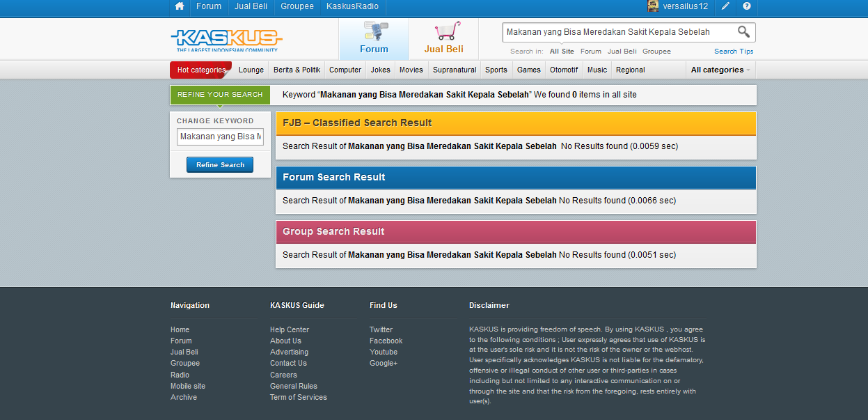Image resolution: width=868 pixels, height=420 pixels.
Task: Open the Berita & Politik category
Action: click(297, 70)
